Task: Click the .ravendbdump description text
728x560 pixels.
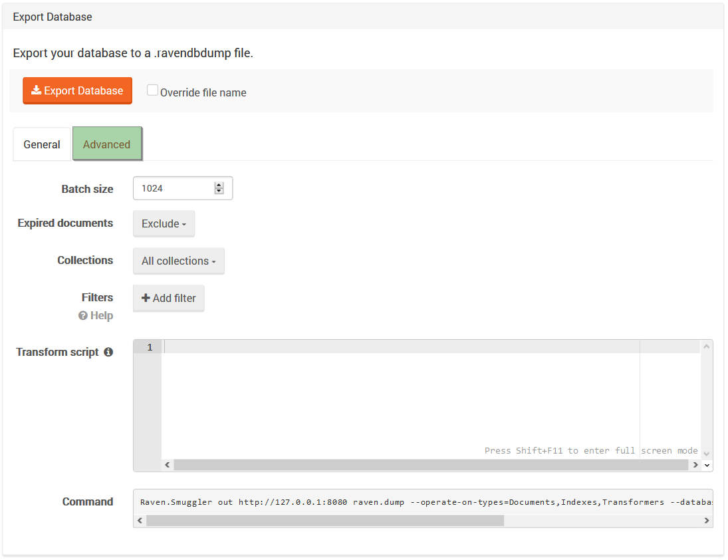Action: [x=133, y=53]
